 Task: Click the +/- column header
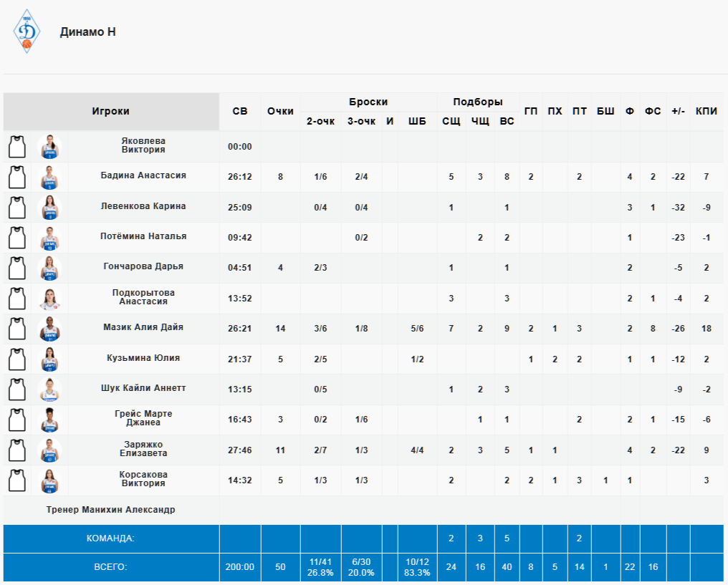click(x=678, y=111)
